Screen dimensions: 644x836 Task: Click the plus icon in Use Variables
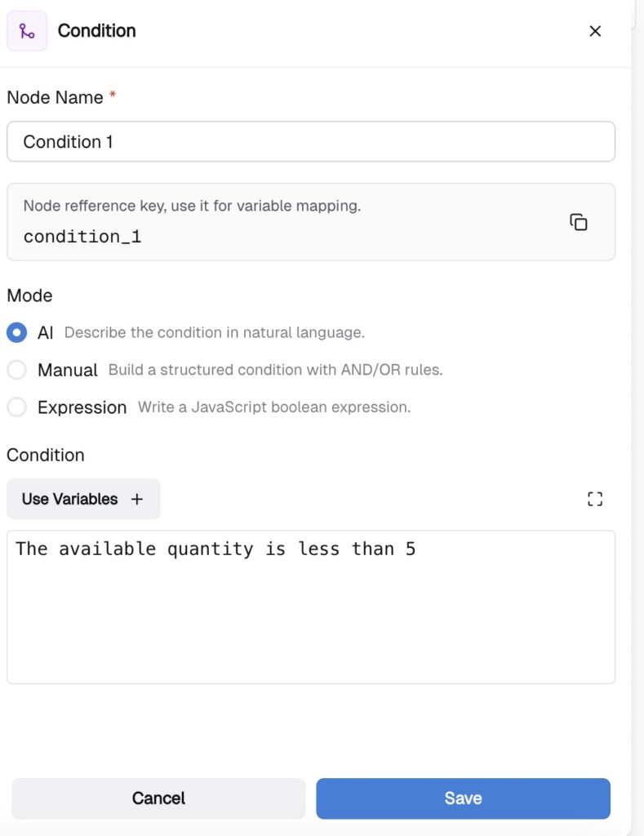pyautogui.click(x=137, y=499)
